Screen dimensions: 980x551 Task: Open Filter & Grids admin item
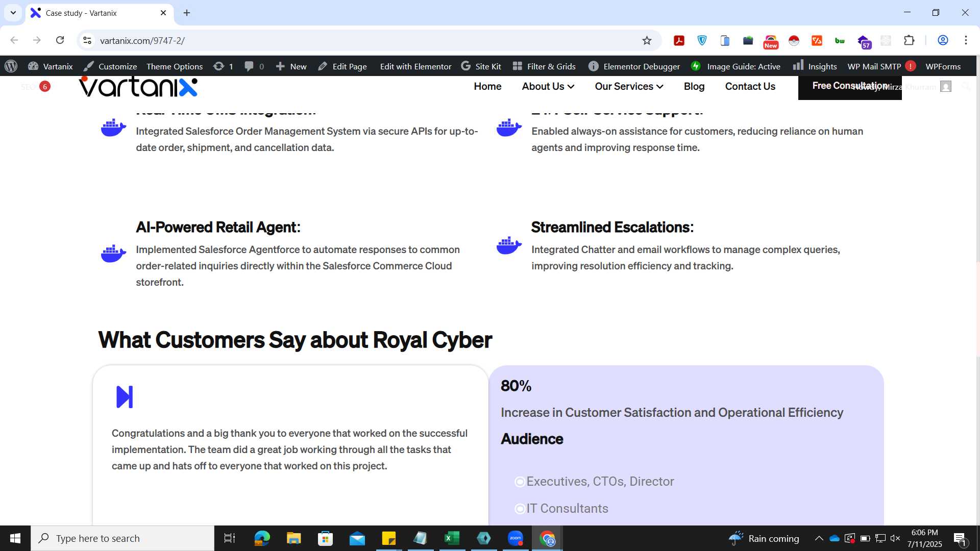point(544,66)
